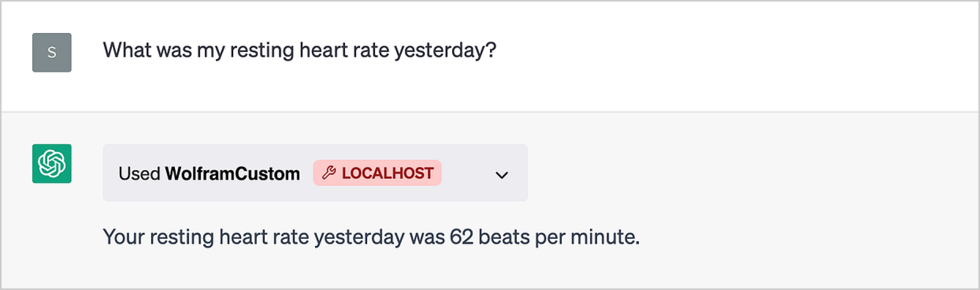Viewport: 980px width, 290px height.
Task: Click the word Your at the start of the reply
Action: (124, 237)
